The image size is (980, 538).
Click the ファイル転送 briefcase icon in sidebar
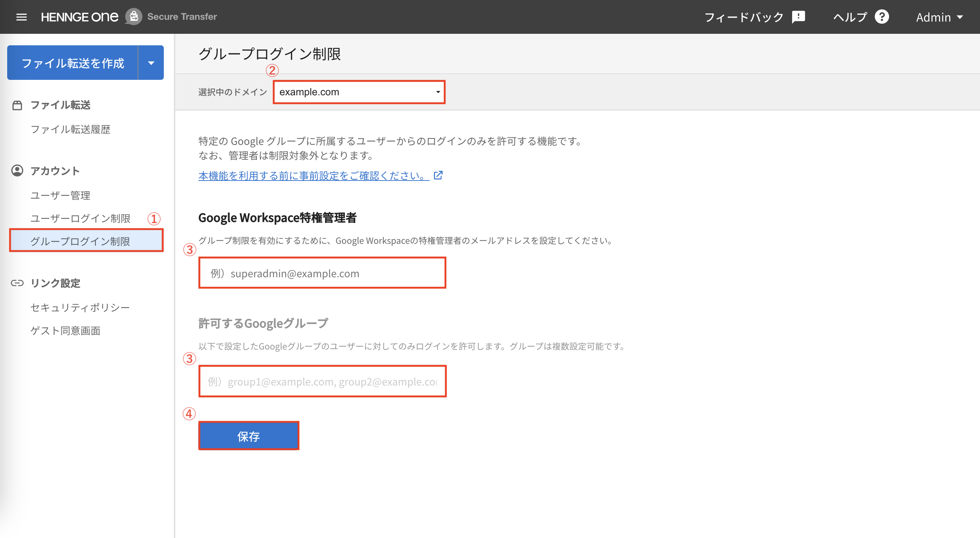point(18,105)
